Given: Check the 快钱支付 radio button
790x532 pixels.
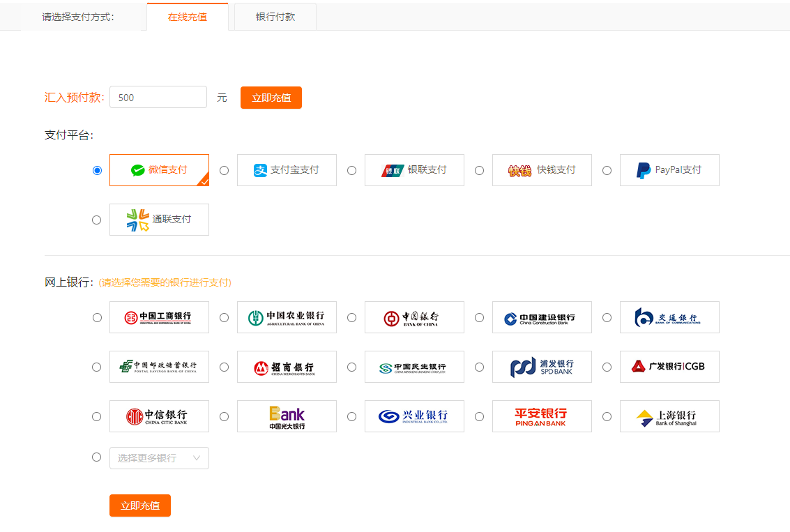Looking at the screenshot, I should tap(479, 170).
